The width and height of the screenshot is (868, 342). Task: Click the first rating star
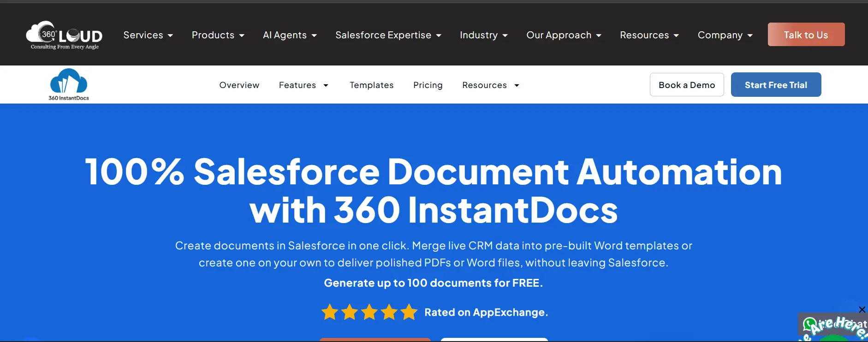point(330,312)
